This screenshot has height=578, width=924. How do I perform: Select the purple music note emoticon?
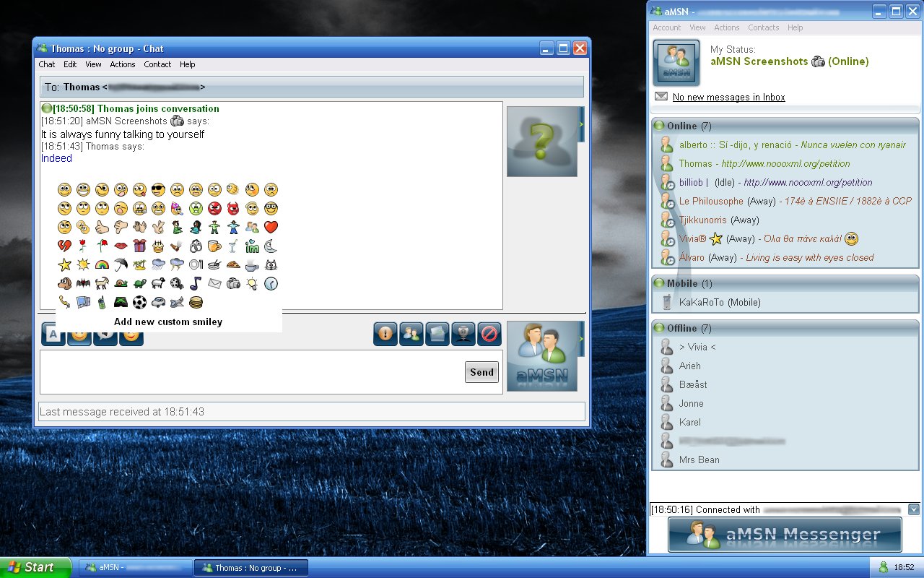196,284
